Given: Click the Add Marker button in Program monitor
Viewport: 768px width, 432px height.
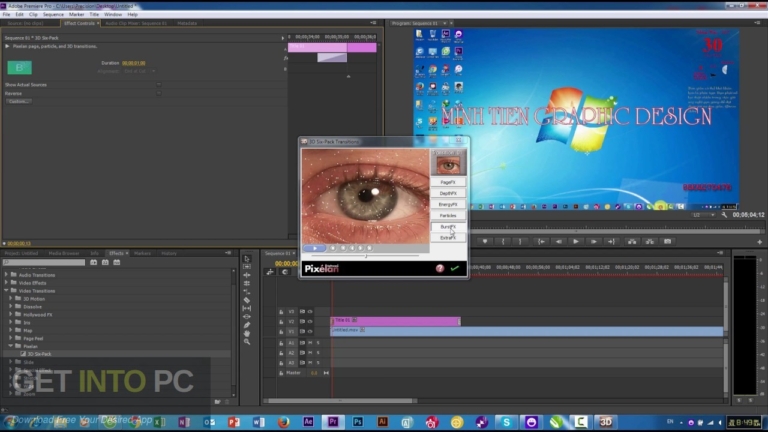Looking at the screenshot, I should [485, 241].
